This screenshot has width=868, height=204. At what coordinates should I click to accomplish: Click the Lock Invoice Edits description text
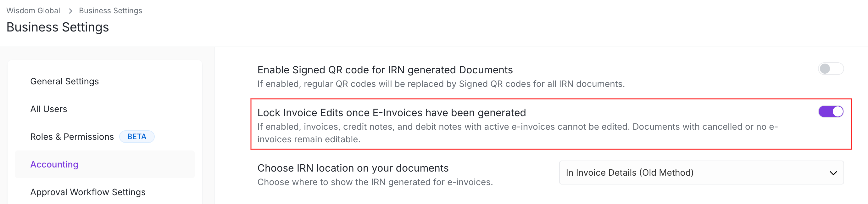click(517, 127)
